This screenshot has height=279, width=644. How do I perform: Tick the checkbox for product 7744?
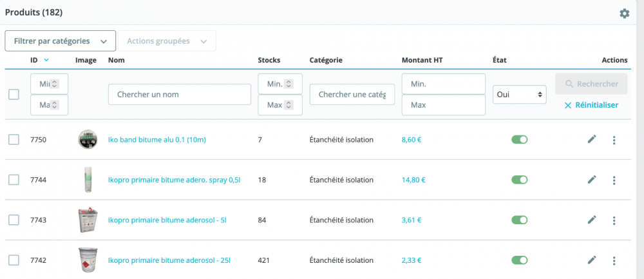[14, 180]
